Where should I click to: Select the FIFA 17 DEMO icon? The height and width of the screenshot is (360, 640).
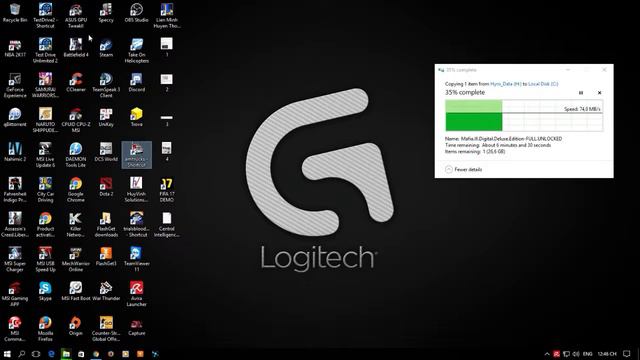(167, 190)
